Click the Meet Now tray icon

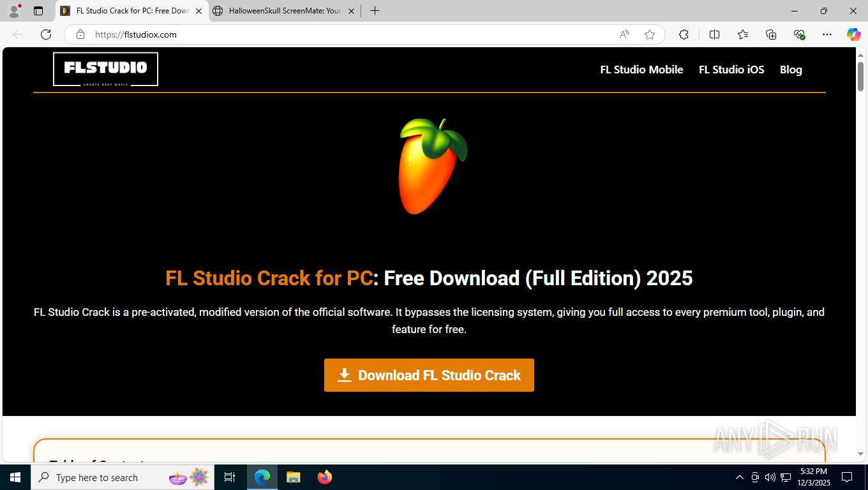click(x=755, y=477)
